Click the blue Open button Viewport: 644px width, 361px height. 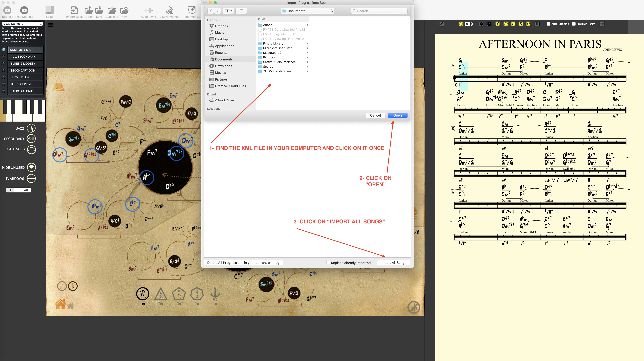coord(397,115)
